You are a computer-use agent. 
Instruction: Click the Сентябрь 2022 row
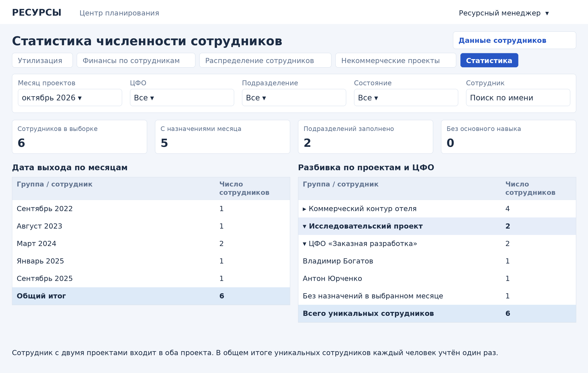(151, 209)
